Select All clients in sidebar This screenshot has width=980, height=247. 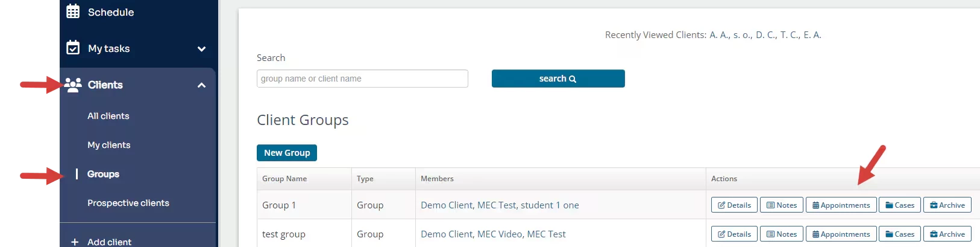point(108,116)
